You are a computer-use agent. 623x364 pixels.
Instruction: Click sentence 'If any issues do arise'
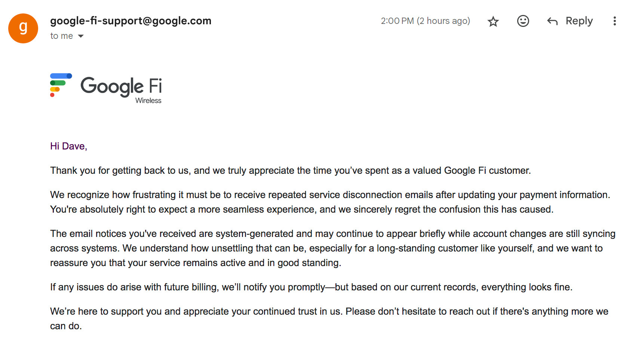coord(311,287)
